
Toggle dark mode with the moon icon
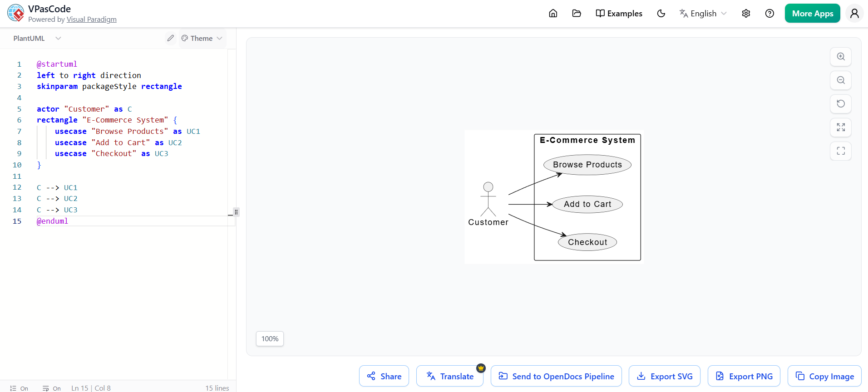click(661, 14)
